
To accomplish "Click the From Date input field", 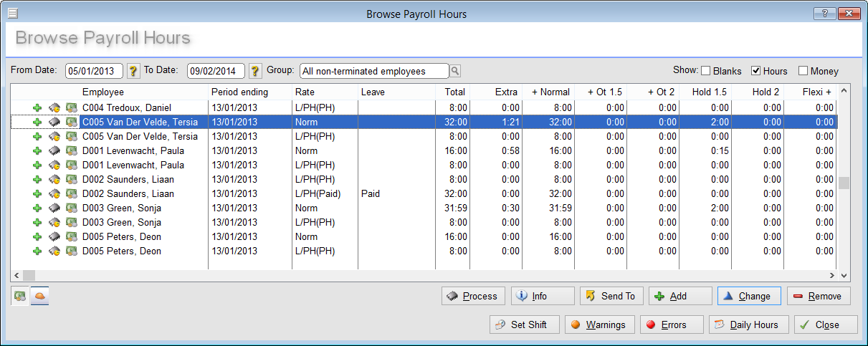I will click(x=94, y=71).
